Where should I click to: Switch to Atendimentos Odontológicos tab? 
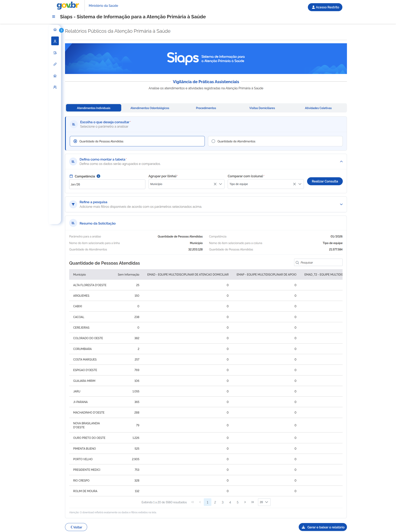[x=150, y=108]
